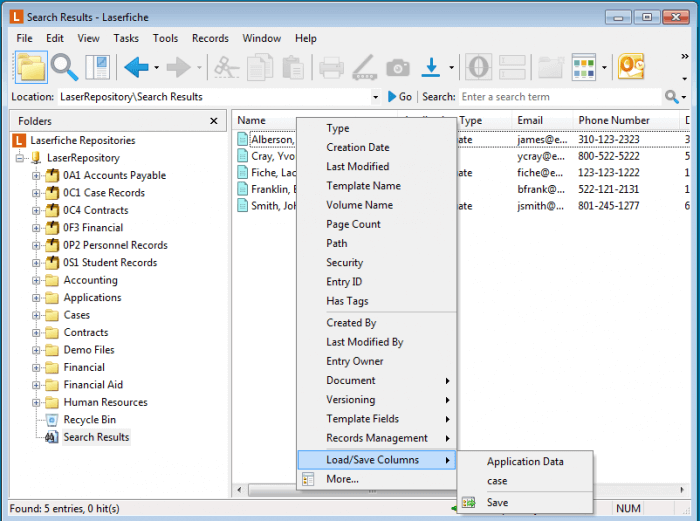Collapse the LaserRepository tree node
700x521 pixels.
click(20, 158)
